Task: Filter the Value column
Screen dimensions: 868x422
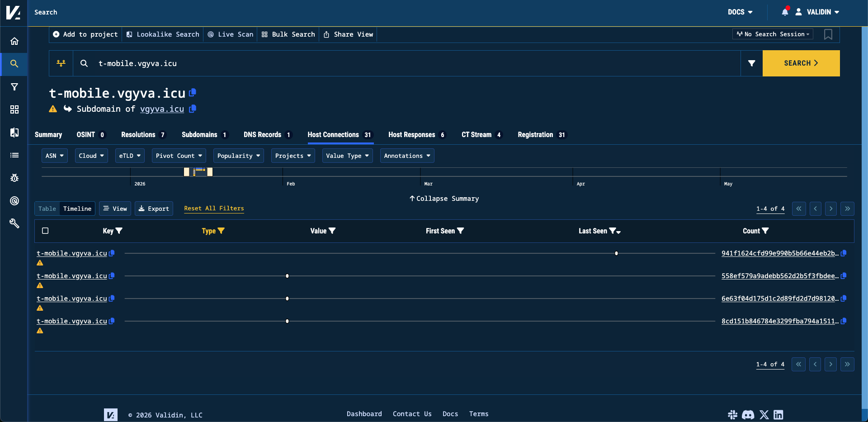Action: click(332, 231)
